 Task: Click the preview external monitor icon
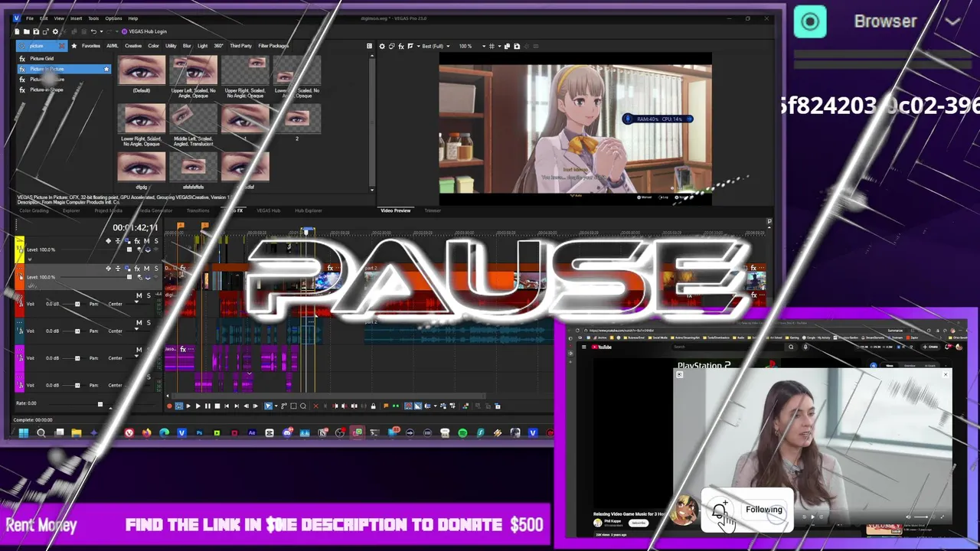pos(392,46)
